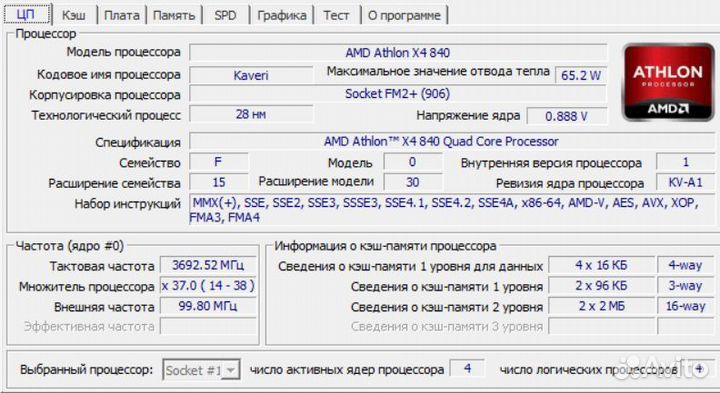Click the 3-way associativity value

686,286
